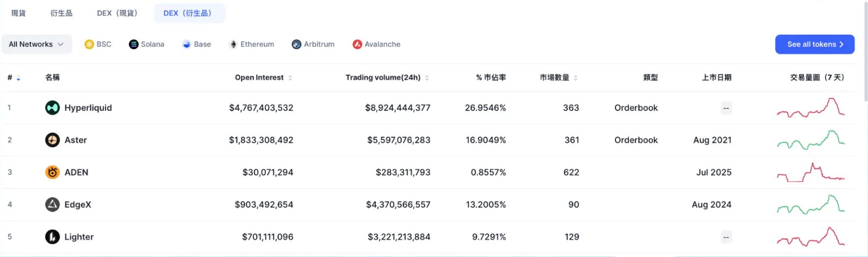Click the Aster logo icon
The width and height of the screenshot is (868, 257).
pyautogui.click(x=53, y=140)
